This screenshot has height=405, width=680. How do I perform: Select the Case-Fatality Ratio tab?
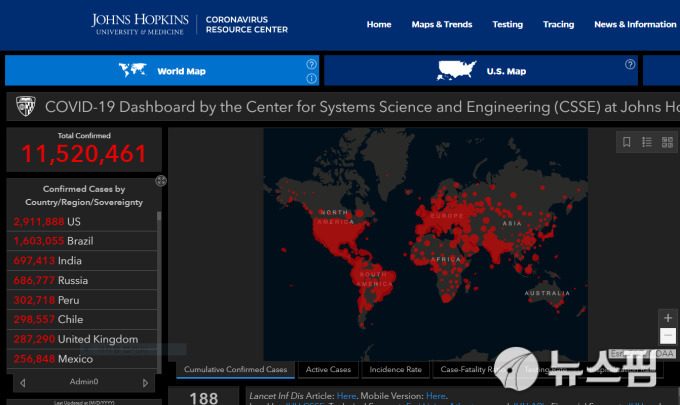click(x=471, y=369)
